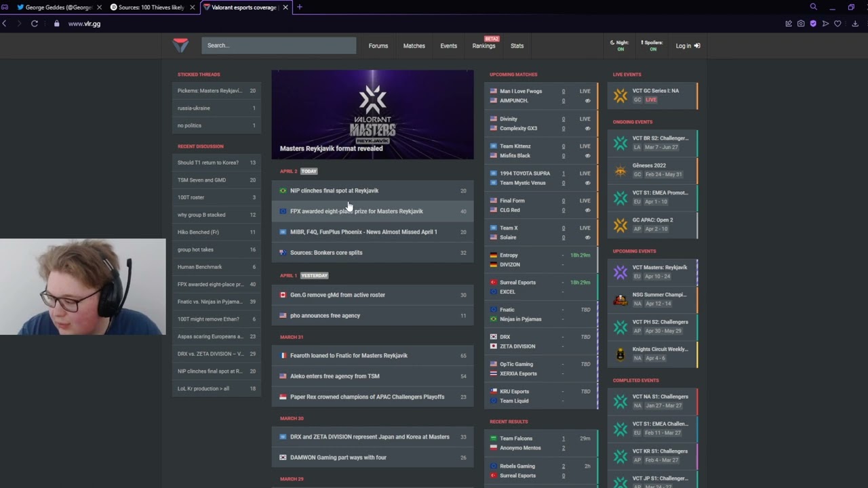
Task: Click the eye icon beside the AIMPUNCH match
Action: (x=587, y=100)
